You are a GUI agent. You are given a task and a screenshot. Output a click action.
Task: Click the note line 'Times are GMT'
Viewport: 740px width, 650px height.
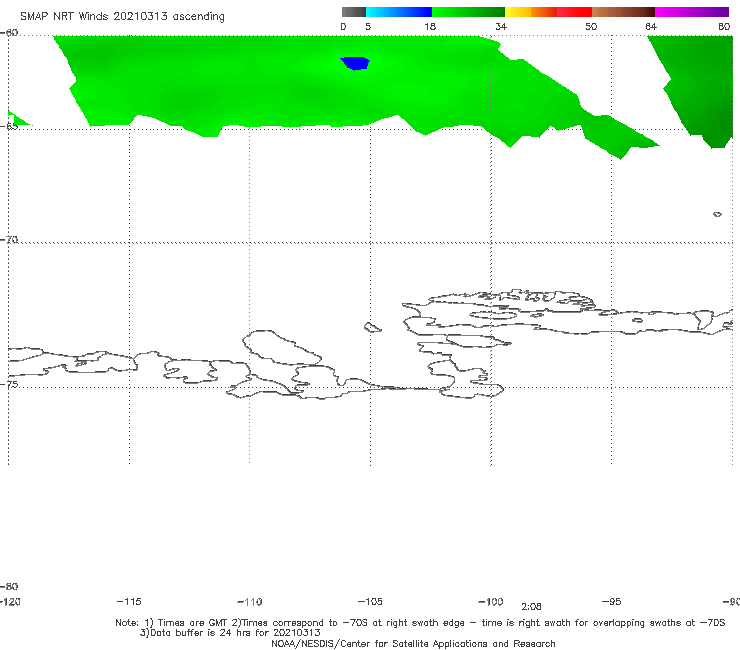[193, 623]
